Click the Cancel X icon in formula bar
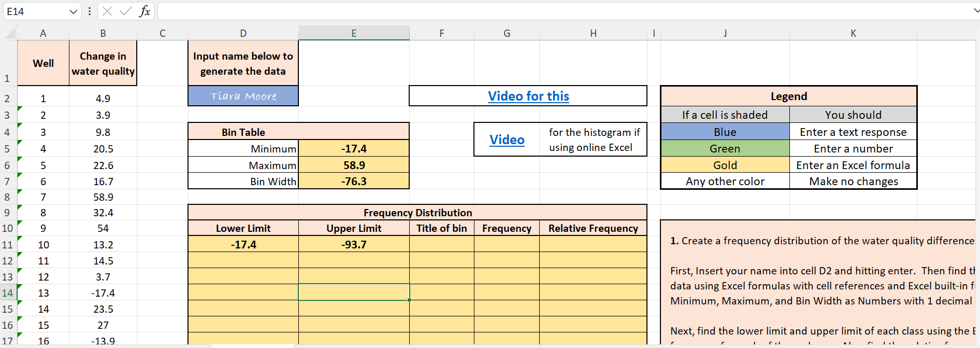 click(x=107, y=11)
